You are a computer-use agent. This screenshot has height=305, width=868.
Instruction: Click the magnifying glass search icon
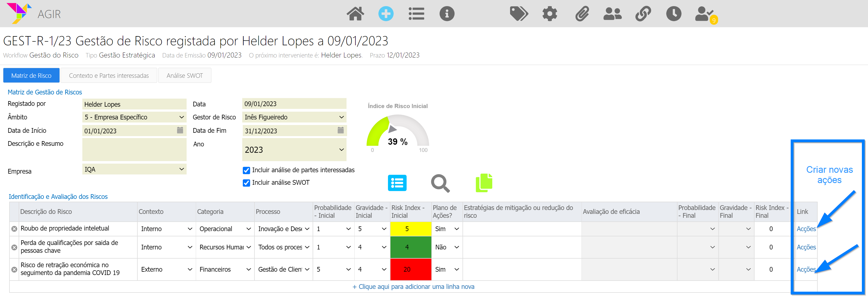click(440, 183)
